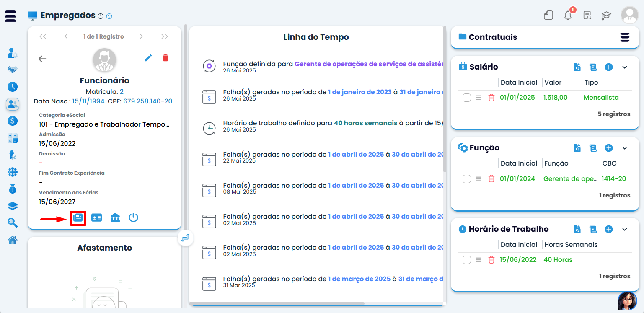Go to the home icon in the sidebar
The image size is (644, 313).
tap(13, 240)
